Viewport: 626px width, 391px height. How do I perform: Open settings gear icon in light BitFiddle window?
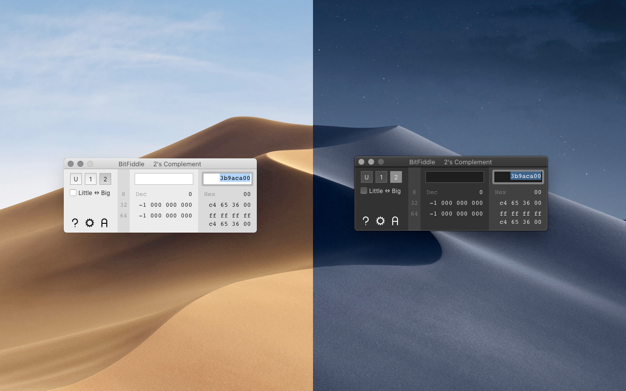tap(89, 223)
